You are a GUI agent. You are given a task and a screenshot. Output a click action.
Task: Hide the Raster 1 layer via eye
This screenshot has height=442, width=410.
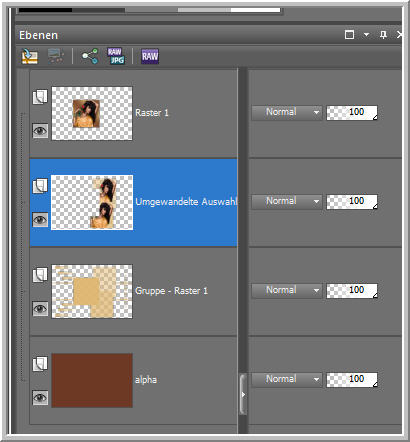tap(40, 131)
